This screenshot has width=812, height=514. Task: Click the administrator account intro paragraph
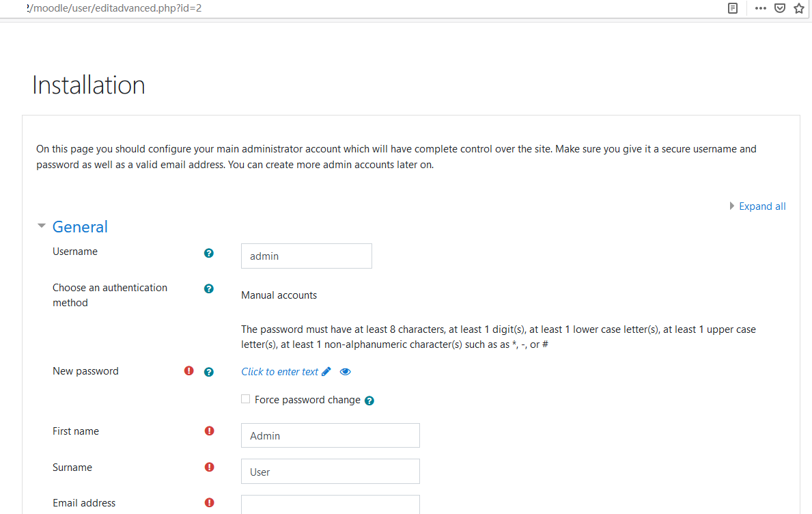click(396, 157)
